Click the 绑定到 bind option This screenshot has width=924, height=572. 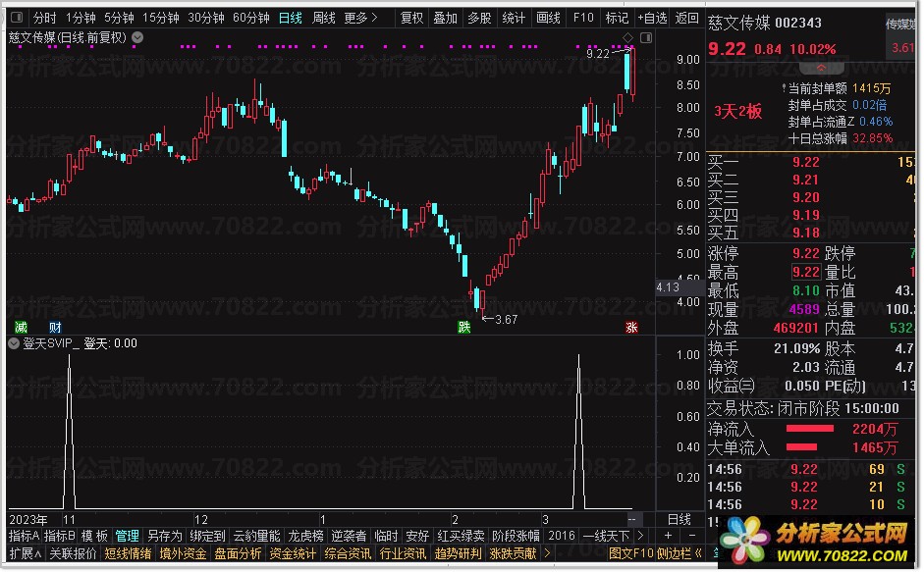click(x=207, y=536)
